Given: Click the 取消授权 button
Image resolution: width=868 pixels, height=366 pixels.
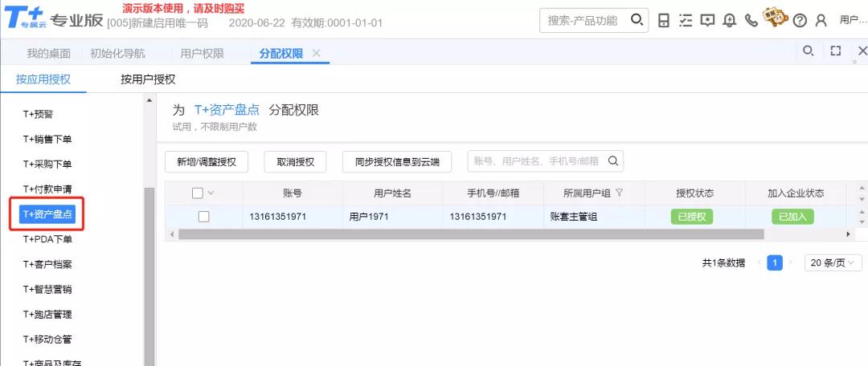Looking at the screenshot, I should click(296, 162).
